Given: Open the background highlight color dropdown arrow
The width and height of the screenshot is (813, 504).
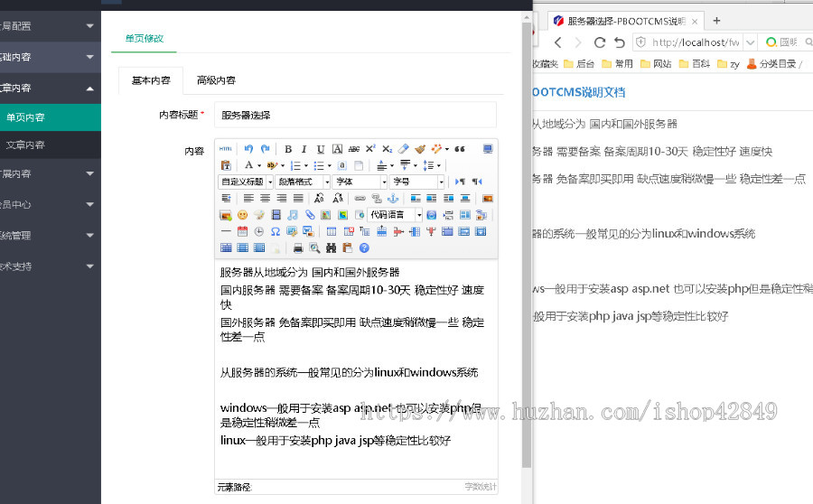Looking at the screenshot, I should 283,165.
